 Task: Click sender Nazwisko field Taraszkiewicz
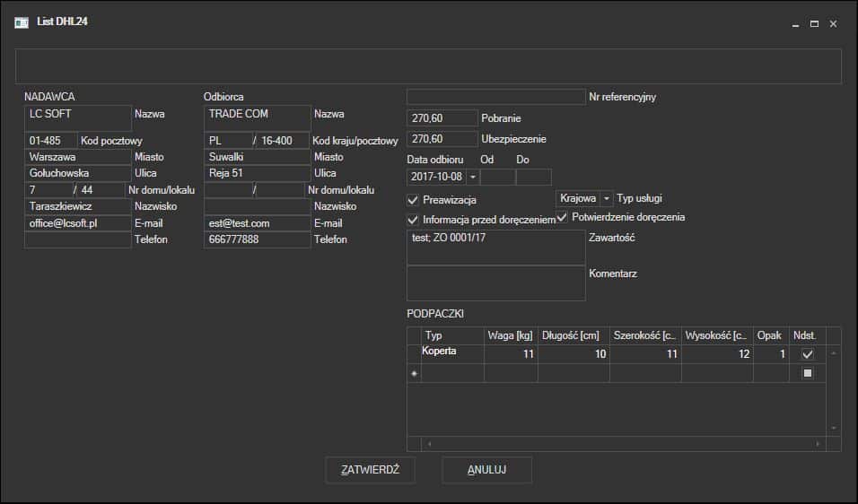pos(78,206)
